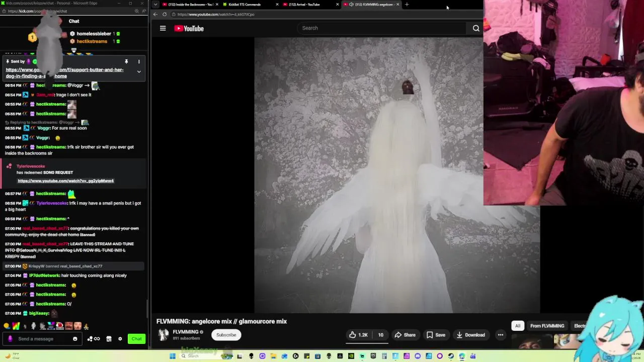Go to YouTube home via logo

click(x=189, y=29)
